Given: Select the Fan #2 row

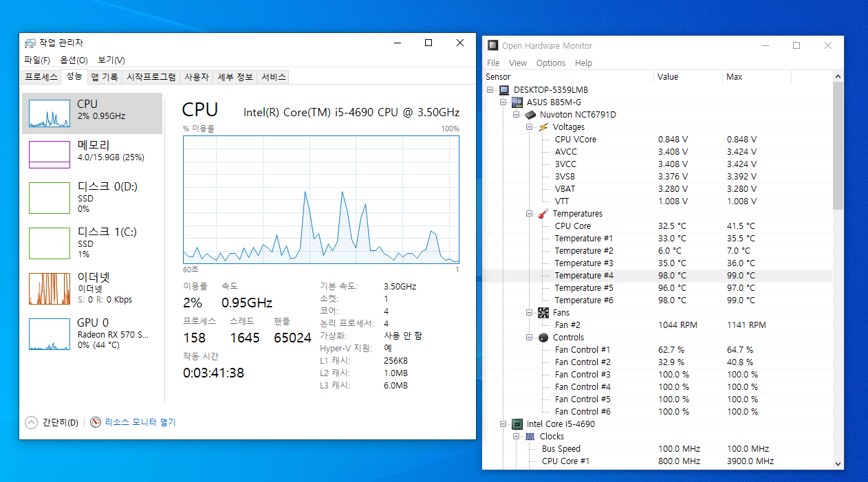Looking at the screenshot, I should (x=657, y=325).
